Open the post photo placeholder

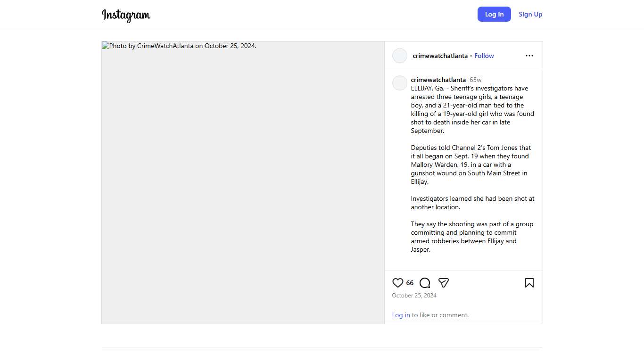(243, 182)
